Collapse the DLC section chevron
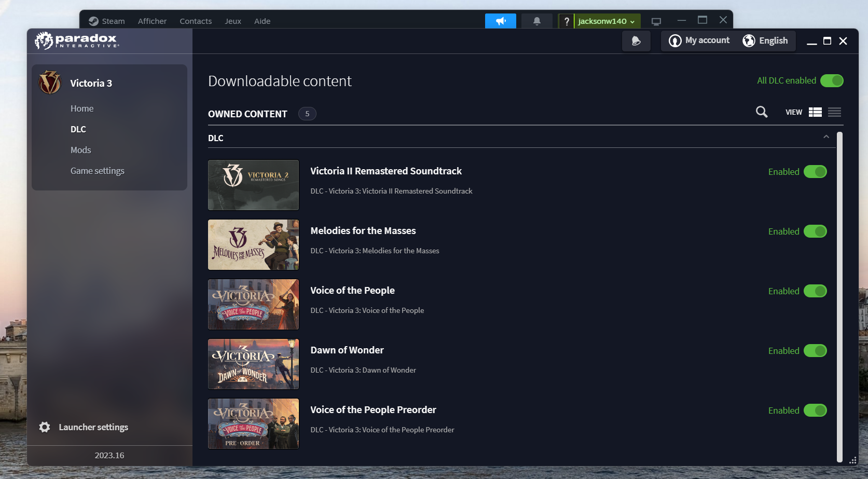This screenshot has width=868, height=479. pyautogui.click(x=826, y=136)
